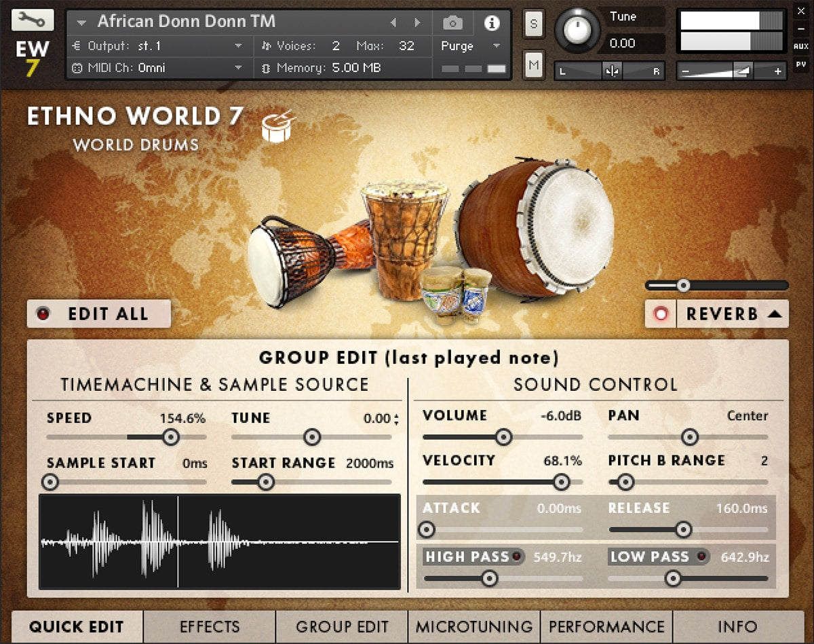Open the instrument info icon
The height and width of the screenshot is (644, 814).
[491, 23]
